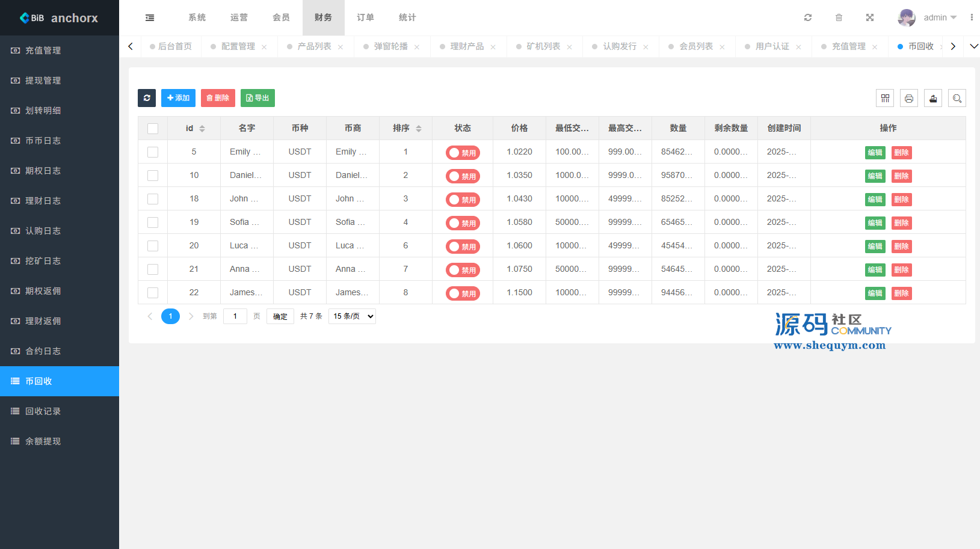Click the trash clear-cache icon in header
Viewport: 980px width, 549px height.
coord(839,17)
